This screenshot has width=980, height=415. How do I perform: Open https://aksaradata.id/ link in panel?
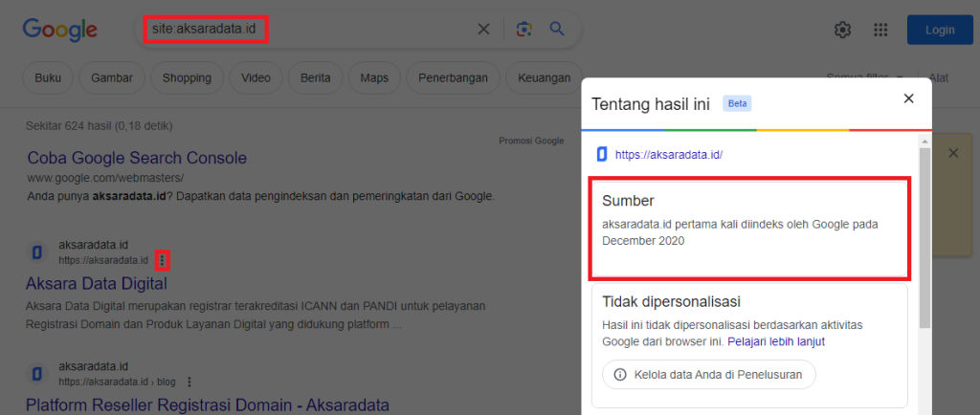click(669, 155)
